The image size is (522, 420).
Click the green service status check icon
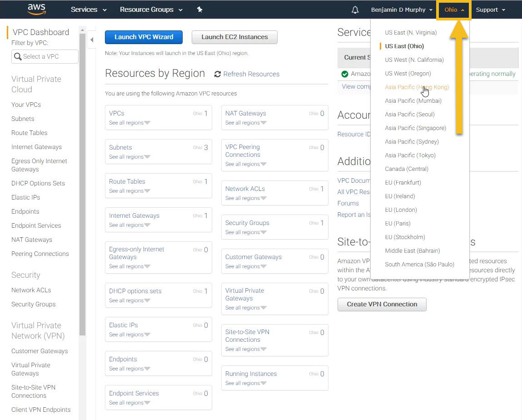(344, 74)
